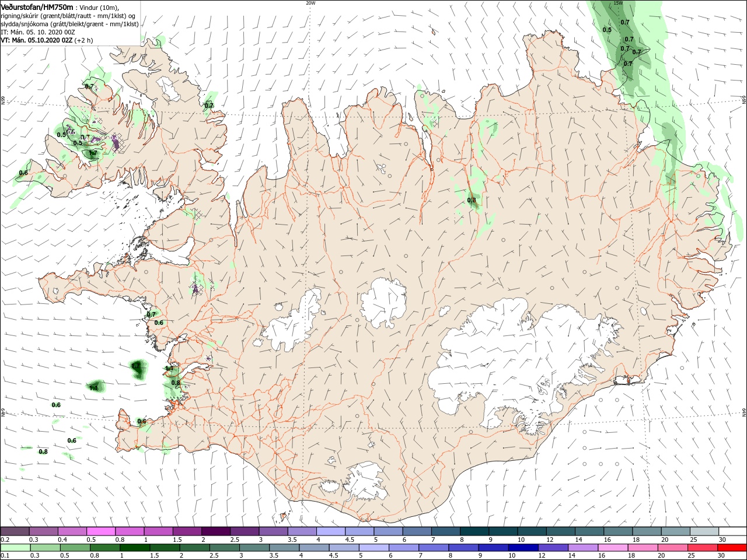Click the Veðurstofan/HM750m map title
747x560 pixels.
pyautogui.click(x=37, y=6)
